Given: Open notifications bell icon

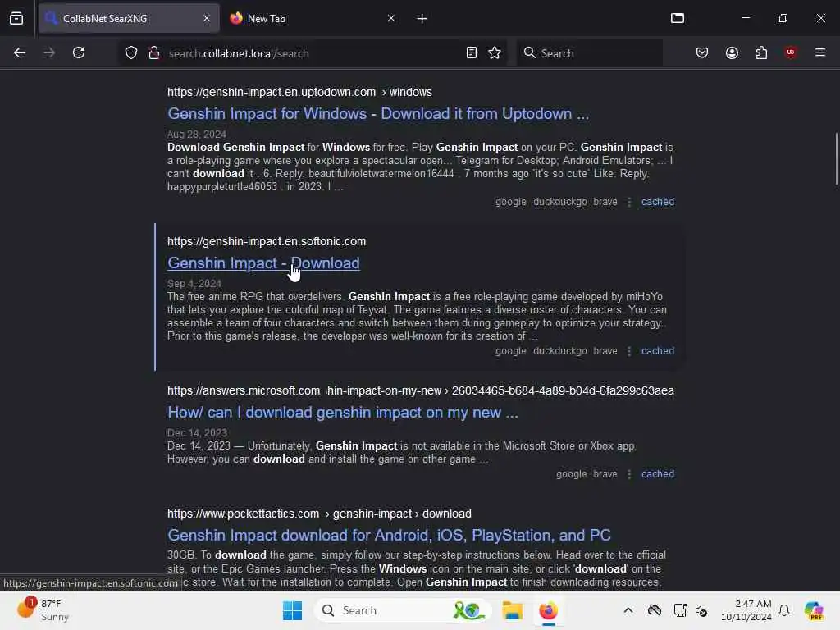Looking at the screenshot, I should [x=784, y=610].
